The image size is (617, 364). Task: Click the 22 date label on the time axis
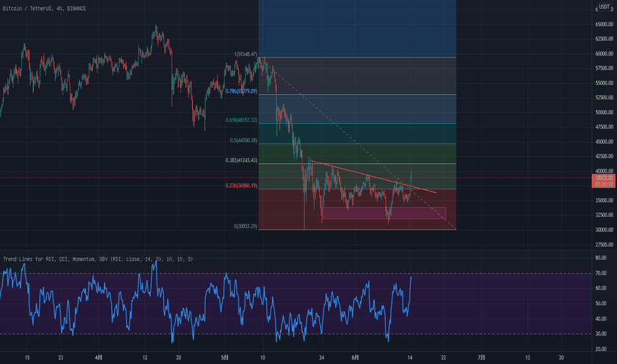(x=444, y=357)
